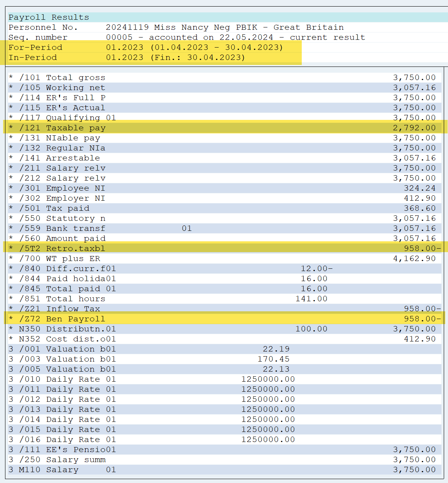Click the /131 NIable pay row
448x483 pixels.
pyautogui.click(x=224, y=138)
